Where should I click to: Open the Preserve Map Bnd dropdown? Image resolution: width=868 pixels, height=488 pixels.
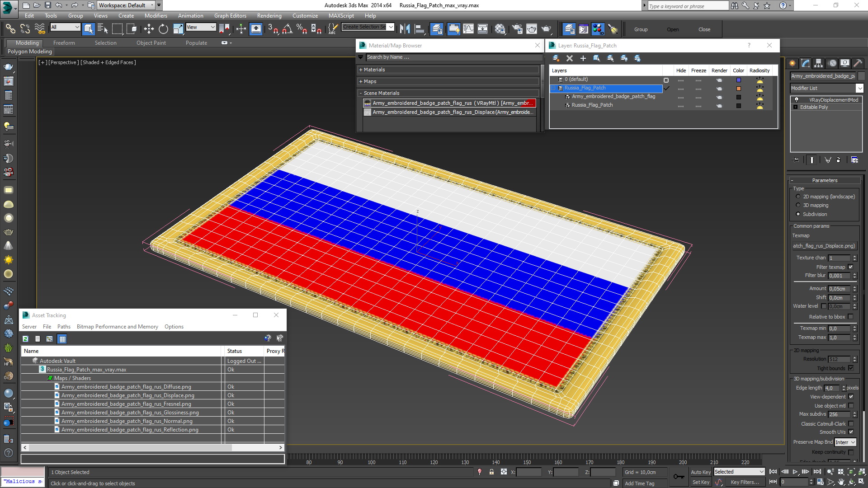[x=845, y=442]
